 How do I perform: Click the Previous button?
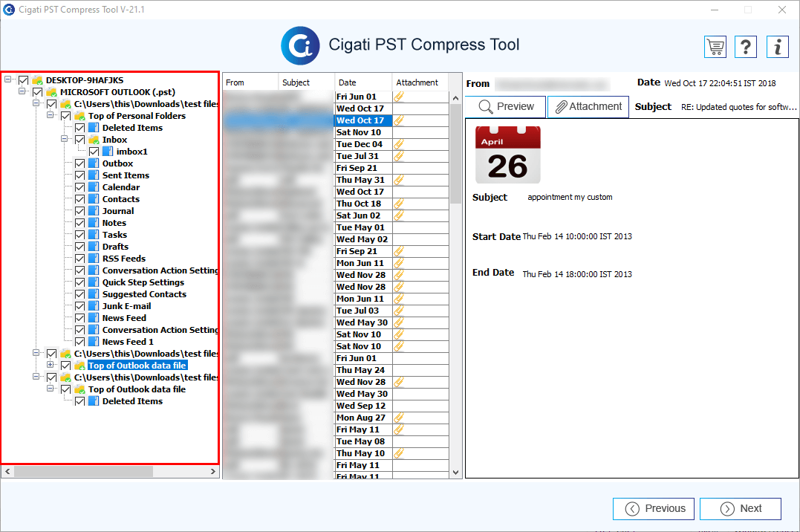click(654, 508)
